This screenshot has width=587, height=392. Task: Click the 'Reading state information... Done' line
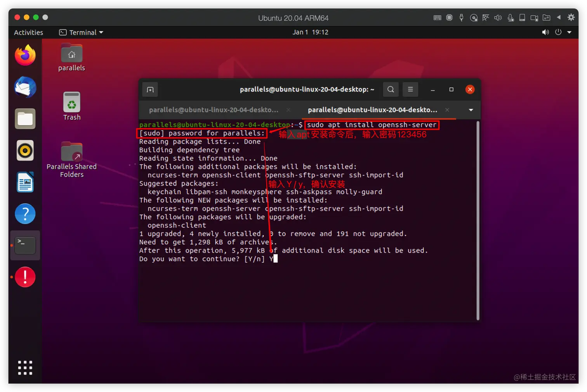[x=208, y=158]
